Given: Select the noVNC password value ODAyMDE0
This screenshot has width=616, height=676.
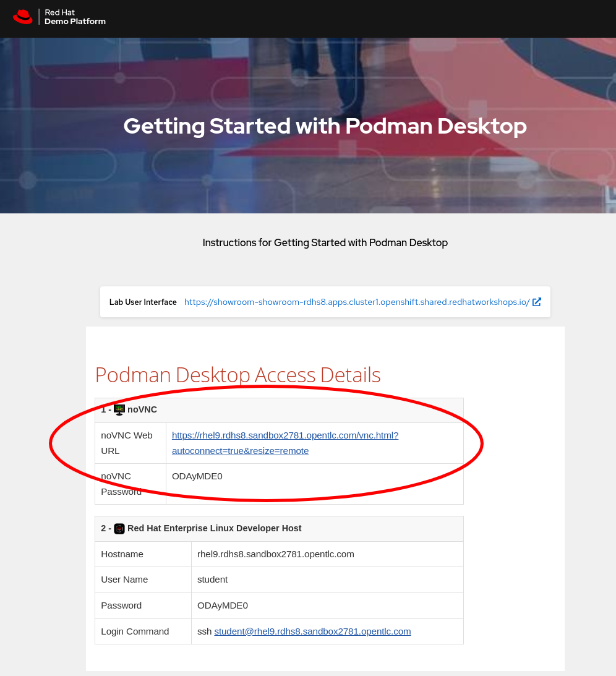Looking at the screenshot, I should coord(197,476).
